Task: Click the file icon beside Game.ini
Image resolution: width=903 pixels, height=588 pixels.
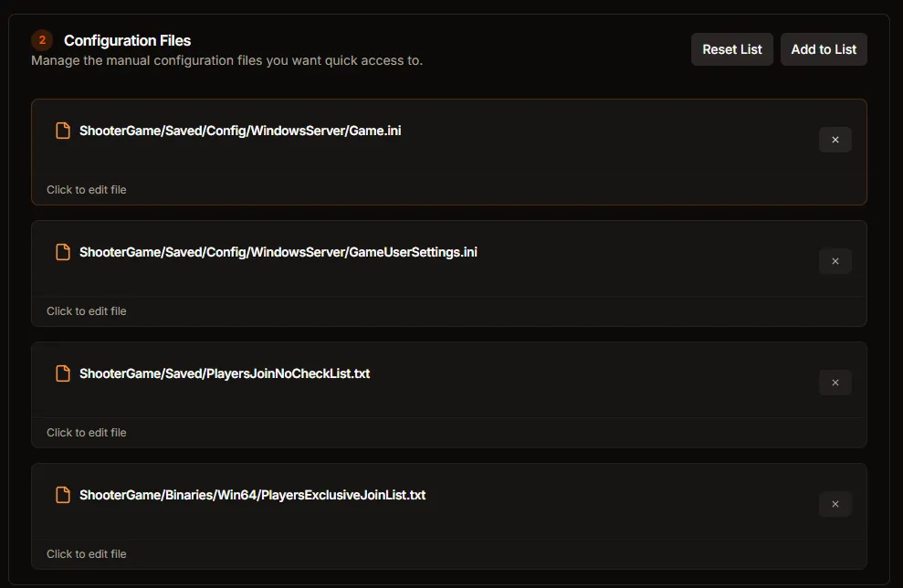Action: (x=62, y=130)
